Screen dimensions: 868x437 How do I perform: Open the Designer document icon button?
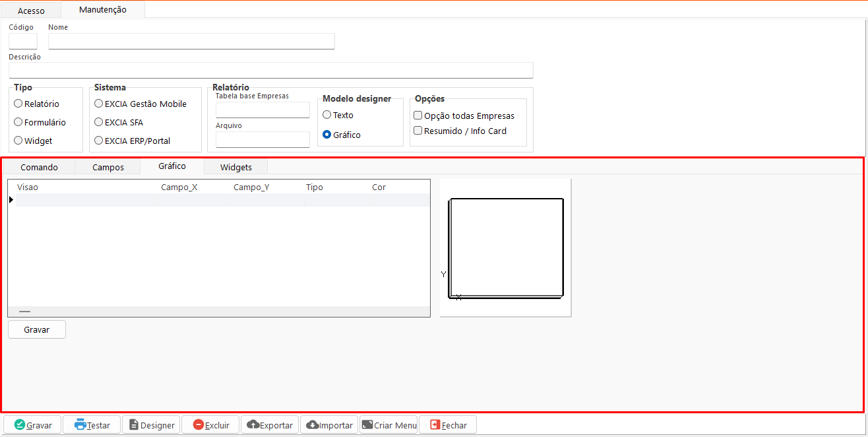(x=134, y=425)
